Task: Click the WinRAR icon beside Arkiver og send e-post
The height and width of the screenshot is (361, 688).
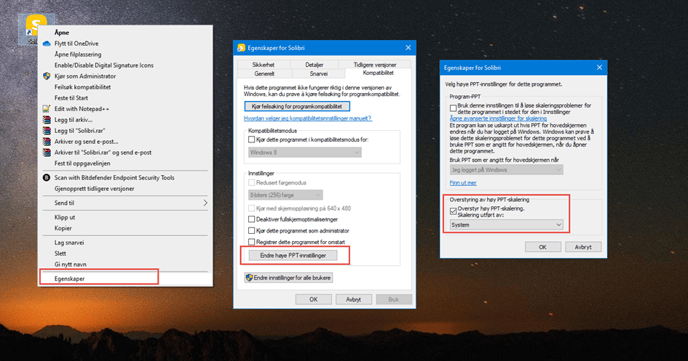Action: (47, 142)
